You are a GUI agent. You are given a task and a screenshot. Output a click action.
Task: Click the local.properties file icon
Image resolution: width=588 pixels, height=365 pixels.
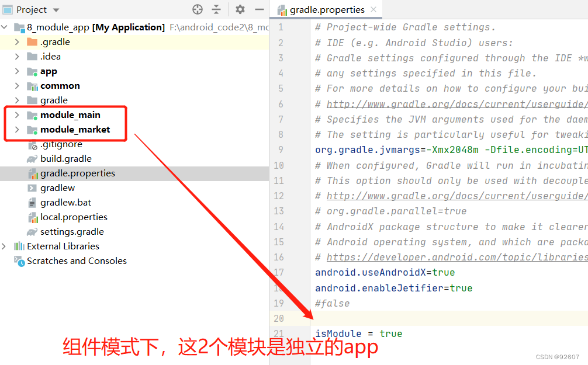coord(33,217)
